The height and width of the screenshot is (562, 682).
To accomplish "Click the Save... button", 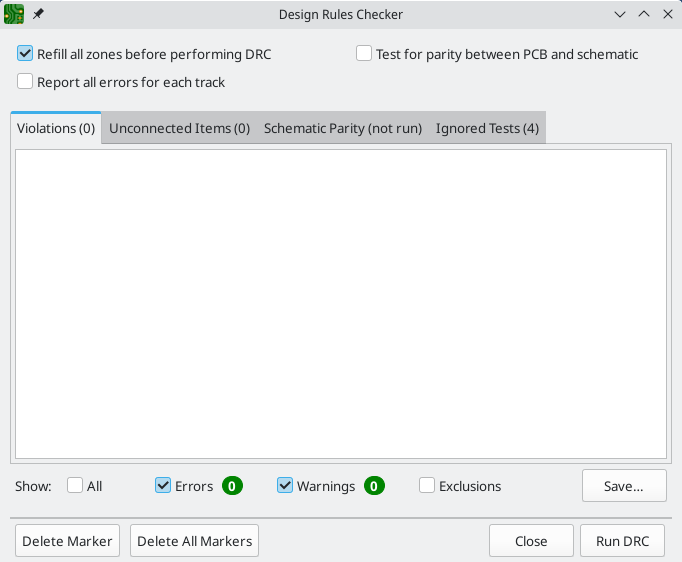I will point(623,486).
